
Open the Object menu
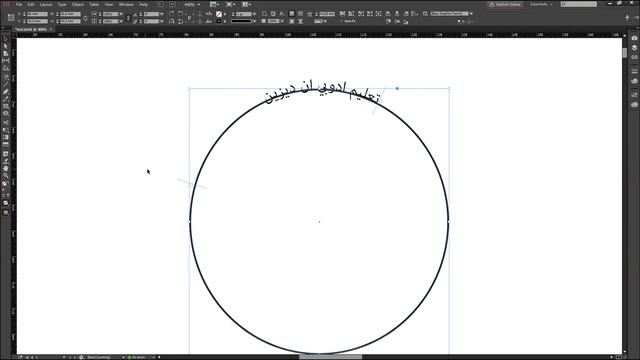(x=78, y=4)
